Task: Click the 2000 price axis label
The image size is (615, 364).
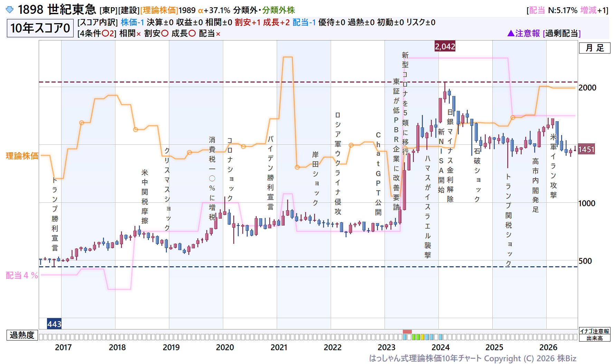Action: click(587, 88)
